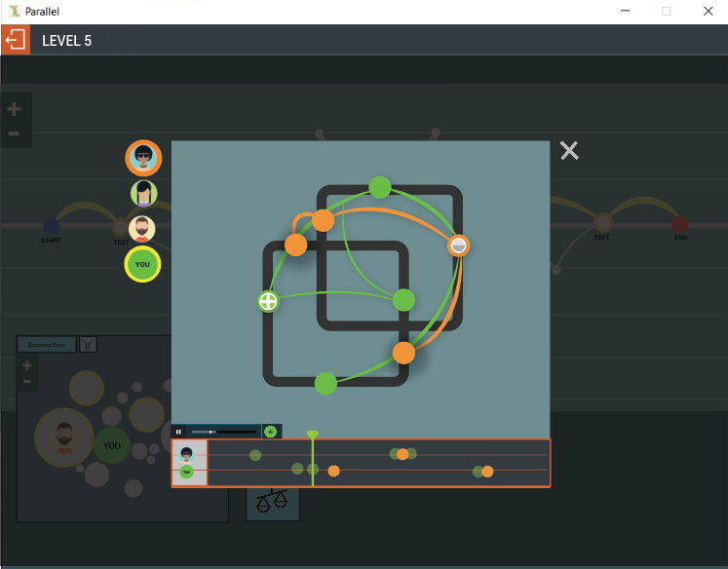The width and height of the screenshot is (728, 569).
Task: Open the filter icon next to Success Rate
Action: [88, 344]
